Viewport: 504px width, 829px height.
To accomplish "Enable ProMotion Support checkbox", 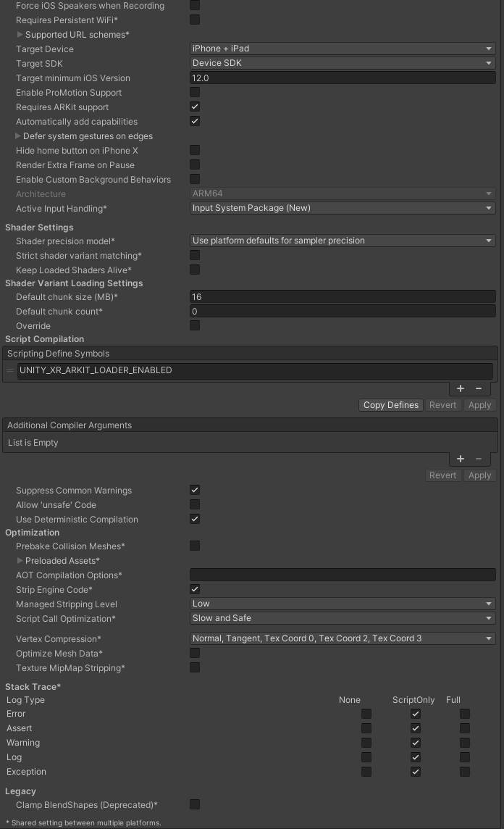I will 195,93.
